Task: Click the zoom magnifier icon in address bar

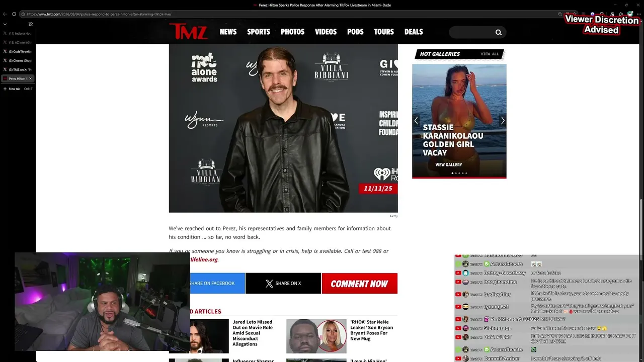Action: pos(560,14)
